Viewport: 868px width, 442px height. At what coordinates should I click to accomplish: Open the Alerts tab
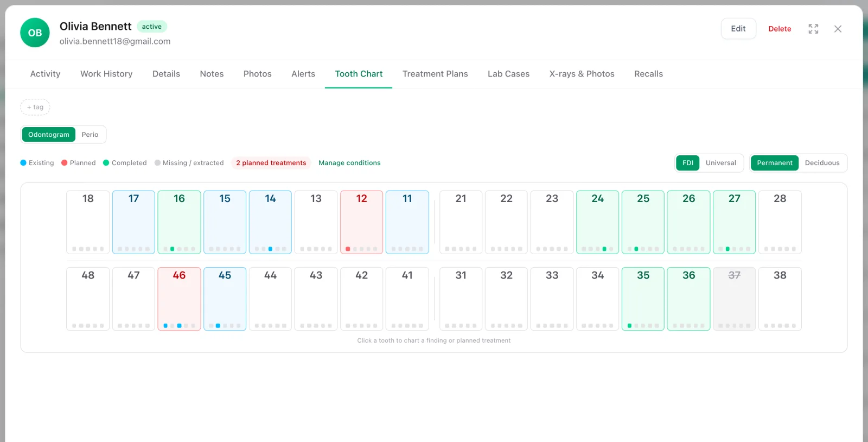click(303, 74)
